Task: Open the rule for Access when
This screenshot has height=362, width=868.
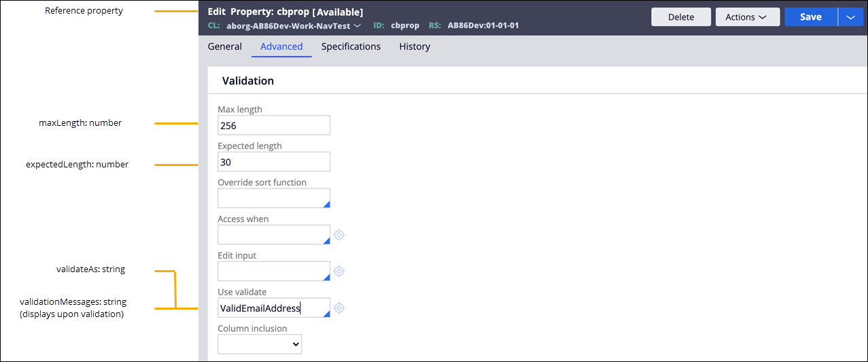Action: (339, 235)
